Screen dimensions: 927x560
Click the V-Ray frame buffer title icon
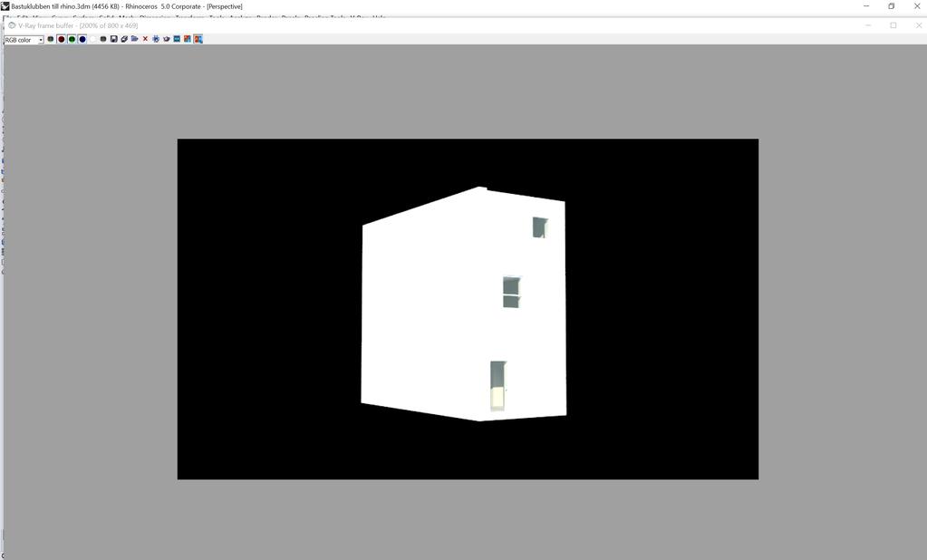coord(11,25)
